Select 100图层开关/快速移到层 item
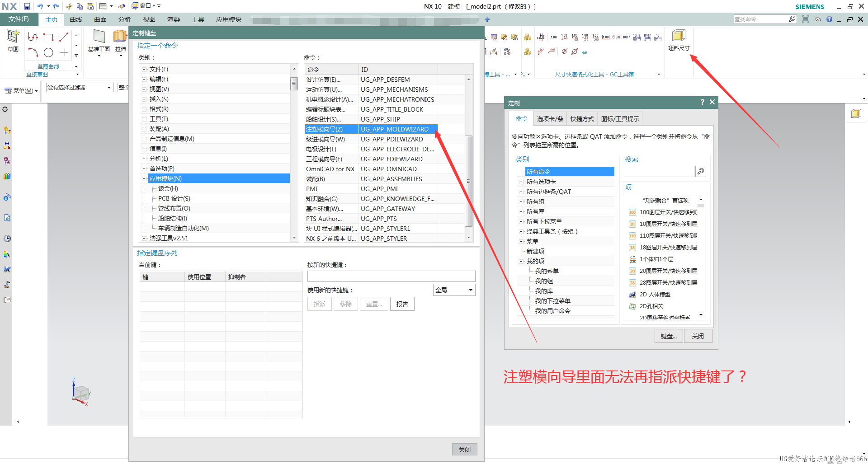868x464 pixels. (663, 212)
